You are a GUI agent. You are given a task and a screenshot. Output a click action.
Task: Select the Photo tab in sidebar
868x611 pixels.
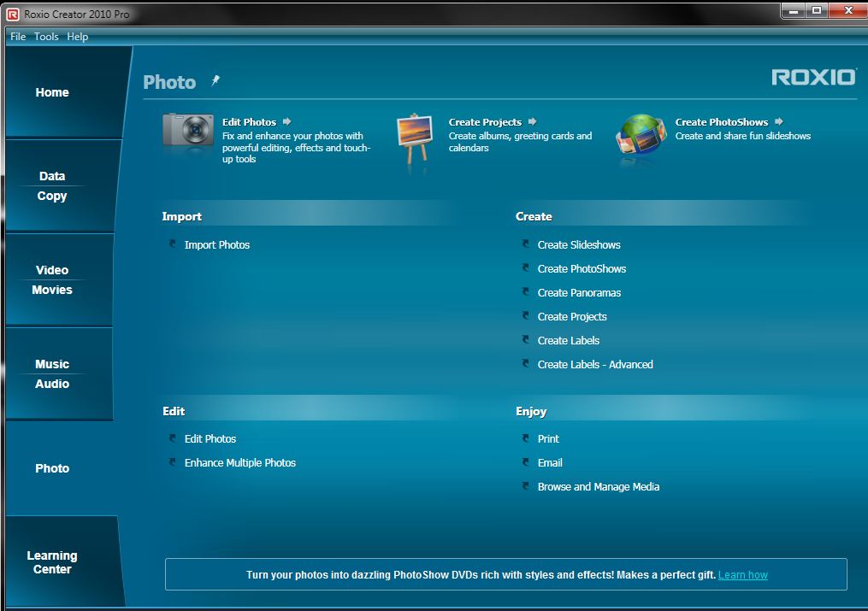click(59, 468)
